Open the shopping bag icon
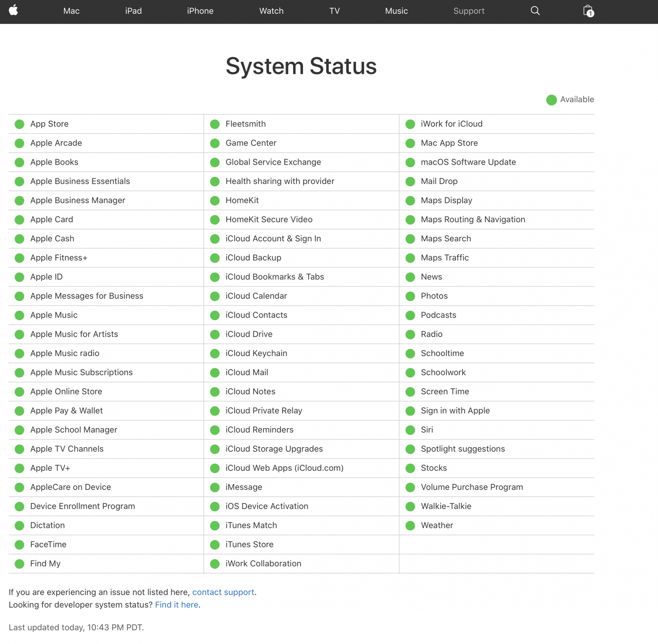 click(x=588, y=11)
